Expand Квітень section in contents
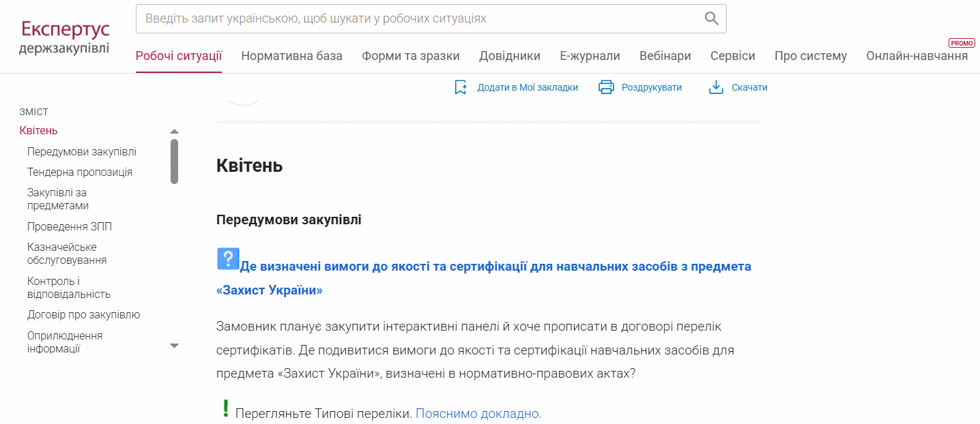 (x=38, y=131)
